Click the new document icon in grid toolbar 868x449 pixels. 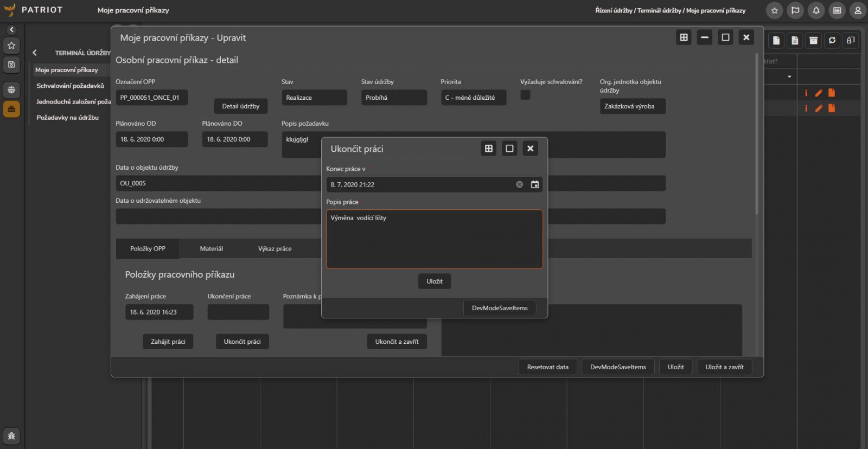click(776, 40)
